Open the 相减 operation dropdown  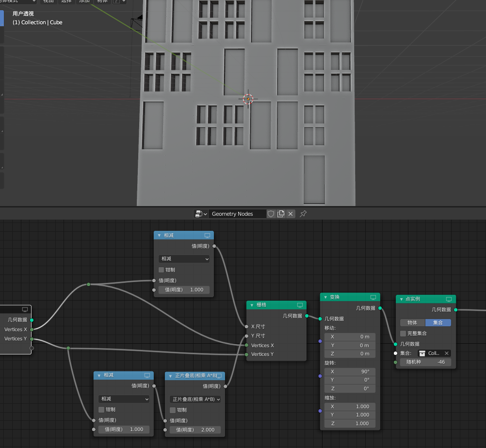(183, 259)
